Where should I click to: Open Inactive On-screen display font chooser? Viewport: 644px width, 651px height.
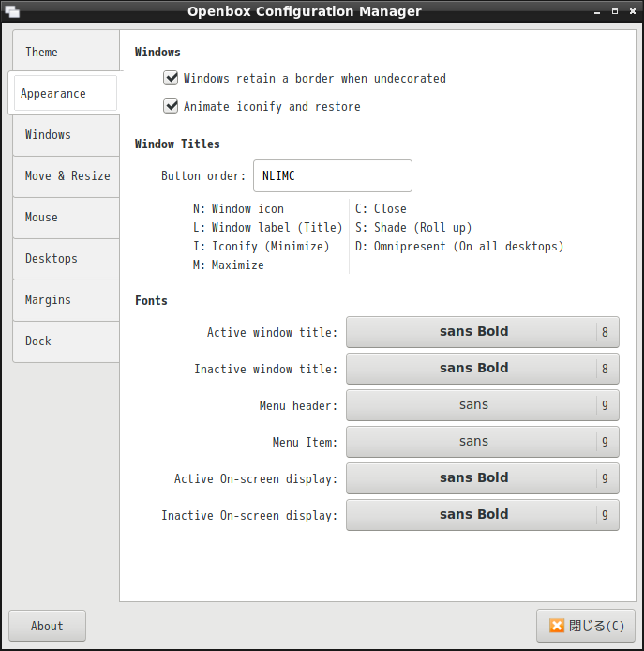pyautogui.click(x=482, y=514)
